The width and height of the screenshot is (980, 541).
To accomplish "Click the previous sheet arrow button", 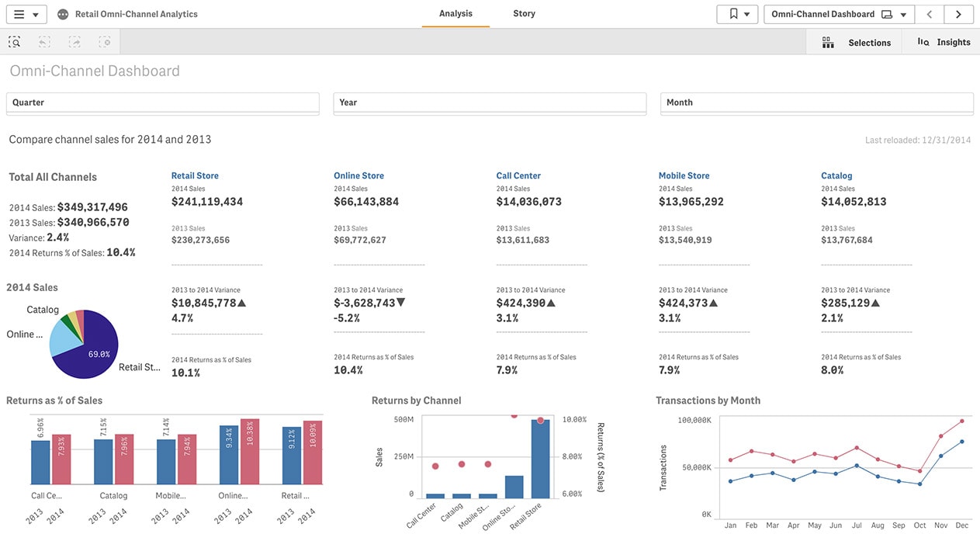I will click(x=930, y=14).
